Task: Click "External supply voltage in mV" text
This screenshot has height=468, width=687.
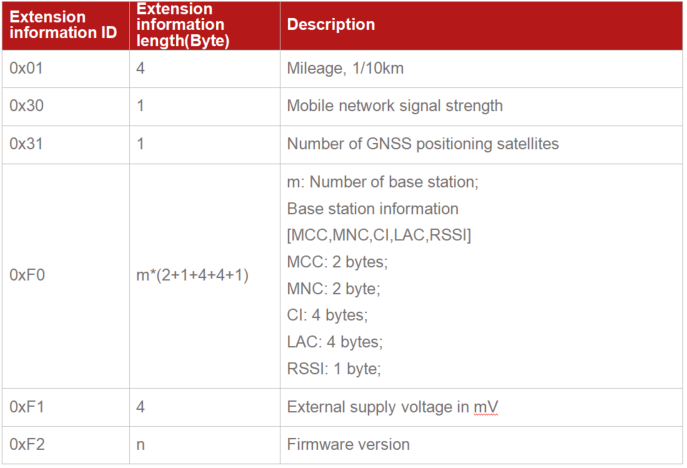Action: pyautogui.click(x=392, y=407)
